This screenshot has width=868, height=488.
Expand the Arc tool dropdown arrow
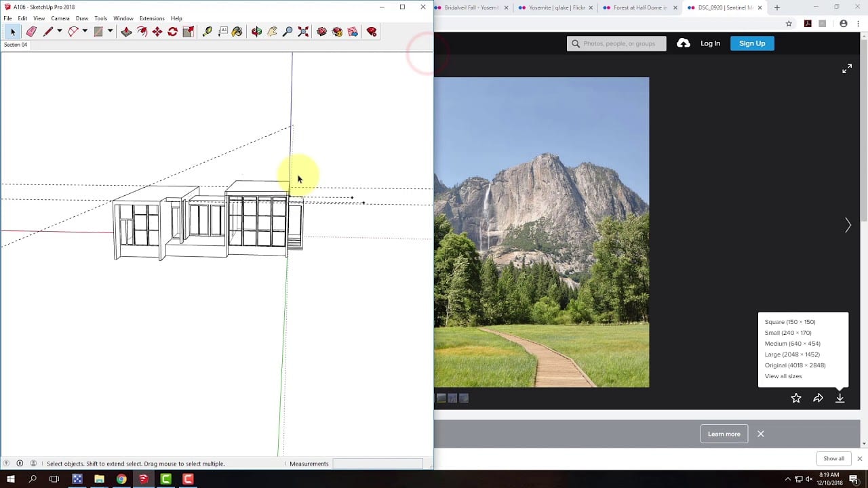(x=85, y=31)
